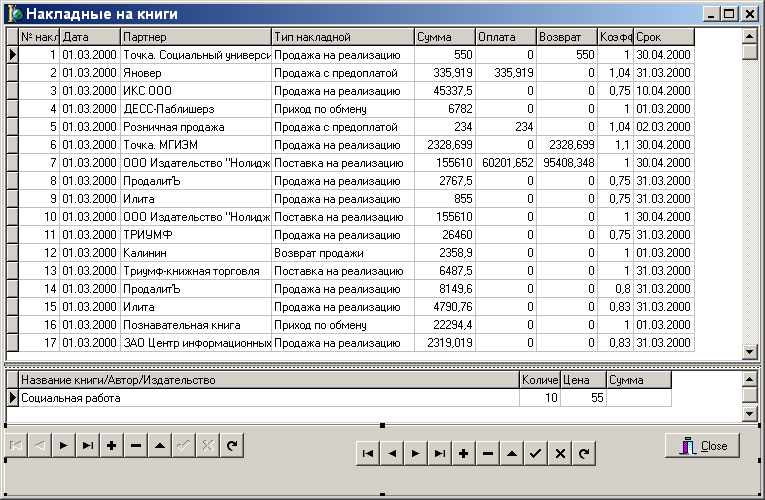Click the Оплата column header
This screenshot has height=500, width=765.
click(x=506, y=37)
